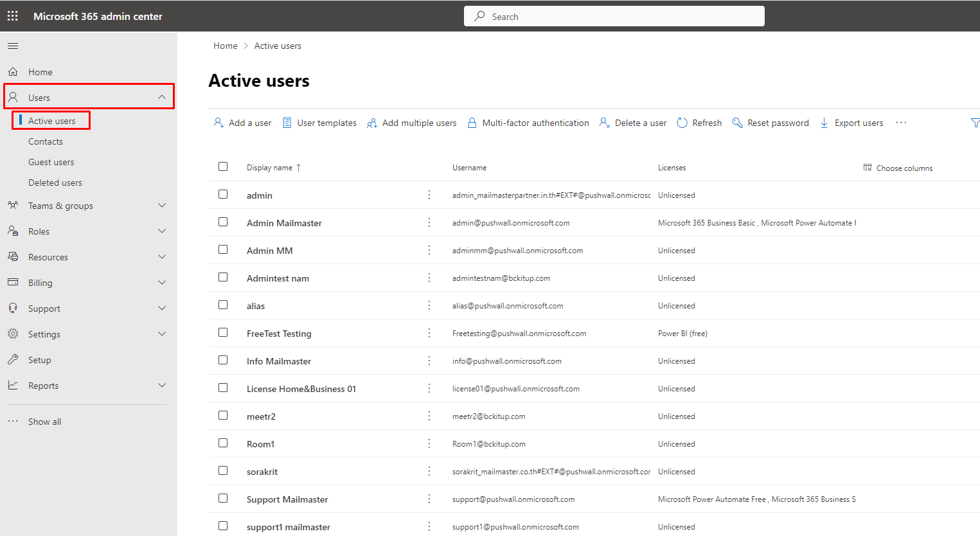Expand the Billing navigation section
The image size is (980, 536).
pos(161,283)
